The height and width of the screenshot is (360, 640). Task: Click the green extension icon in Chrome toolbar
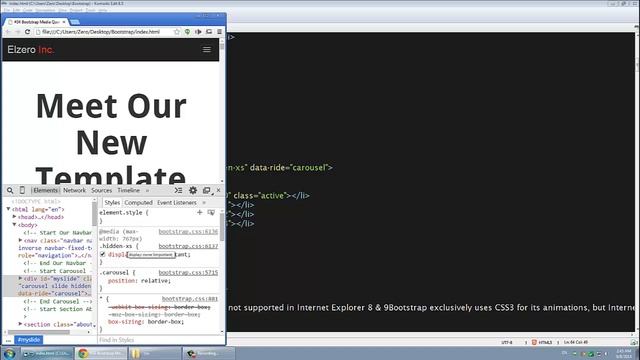tap(187, 32)
